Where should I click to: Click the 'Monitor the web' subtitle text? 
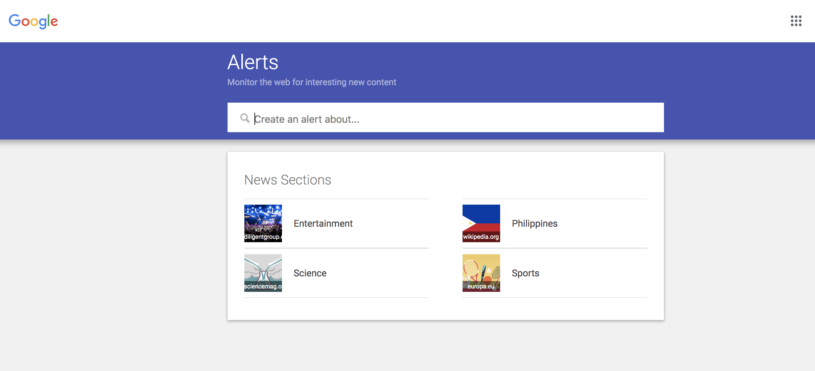[312, 82]
